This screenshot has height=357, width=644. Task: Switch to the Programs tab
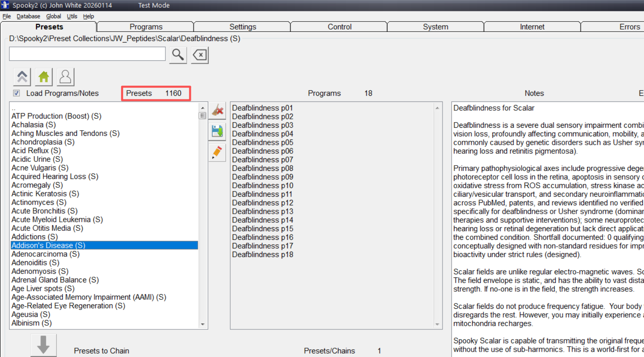(146, 27)
